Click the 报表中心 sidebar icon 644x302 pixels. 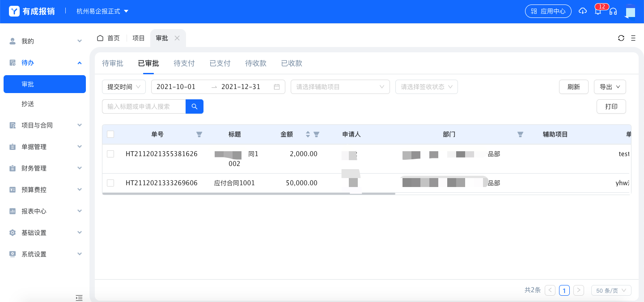[13, 211]
